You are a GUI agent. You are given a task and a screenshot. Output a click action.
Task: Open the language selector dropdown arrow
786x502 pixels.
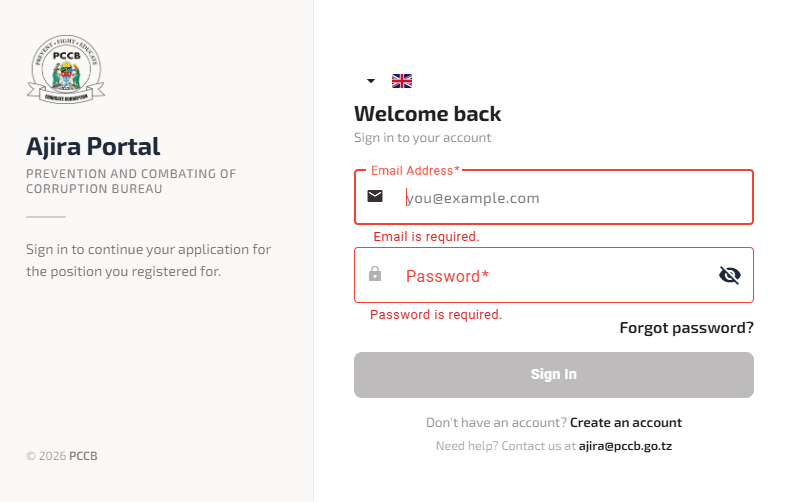[371, 81]
